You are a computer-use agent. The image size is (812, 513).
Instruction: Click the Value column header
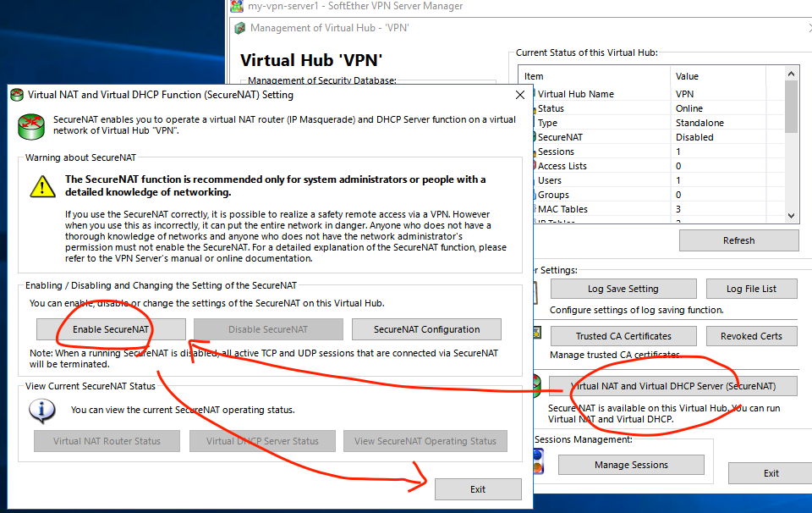coord(718,76)
